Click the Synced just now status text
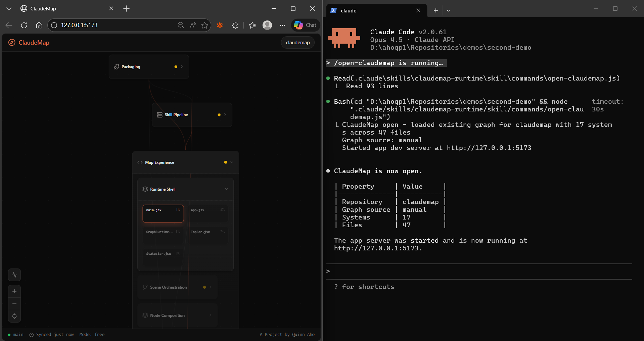644x341 pixels. [55, 335]
